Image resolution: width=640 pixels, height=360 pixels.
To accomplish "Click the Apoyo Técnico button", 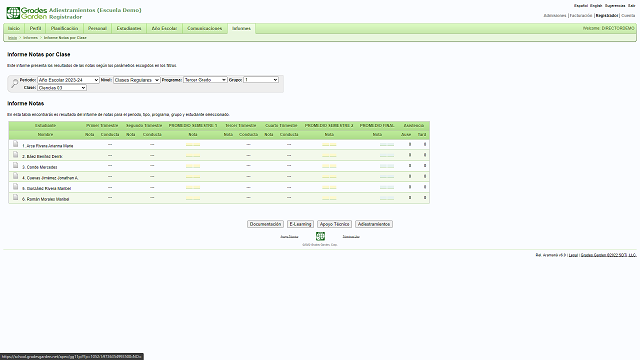I will pos(334,224).
